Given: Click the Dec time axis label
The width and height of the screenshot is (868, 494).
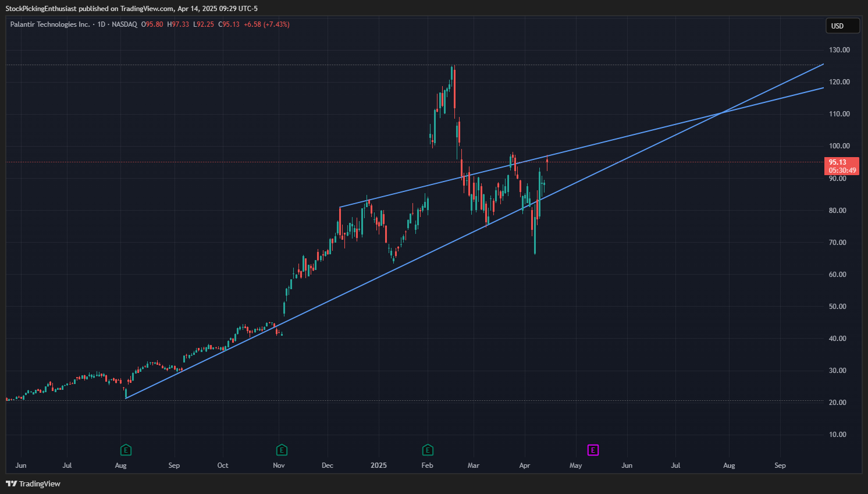Looking at the screenshot, I should 328,465.
